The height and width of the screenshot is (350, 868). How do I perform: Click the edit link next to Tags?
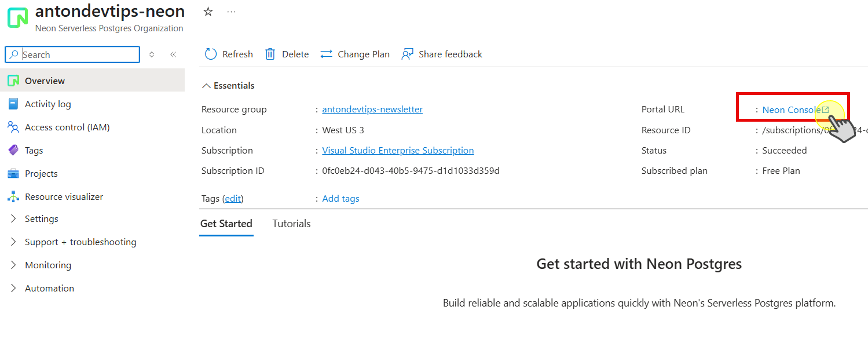(x=233, y=199)
